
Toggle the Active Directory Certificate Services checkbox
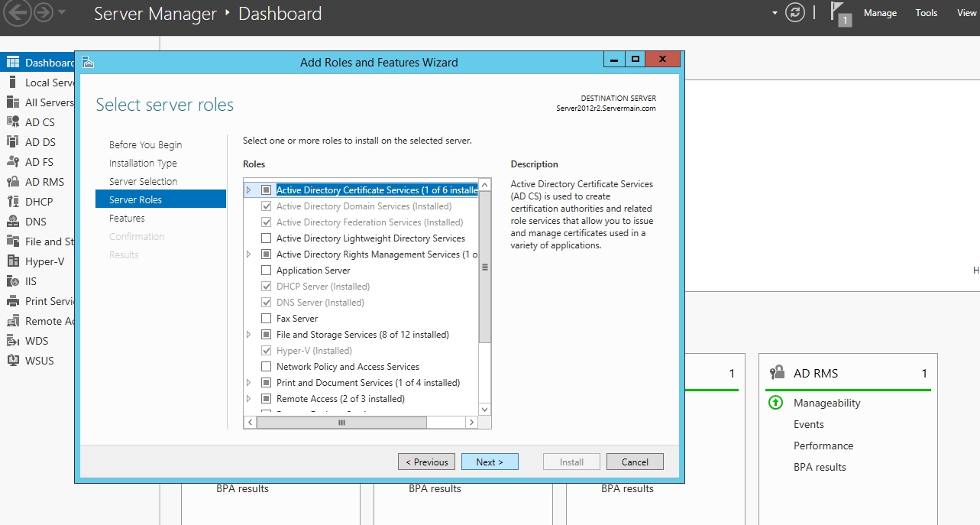coord(267,190)
